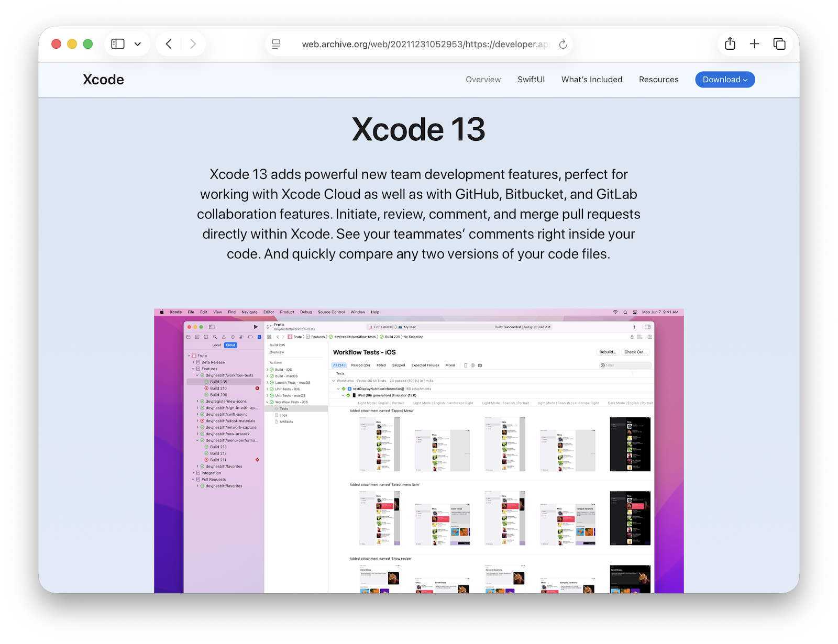Screen dimensions: 838x644
Task: Open the Debug menu in Xcode screenshot
Action: (306, 312)
